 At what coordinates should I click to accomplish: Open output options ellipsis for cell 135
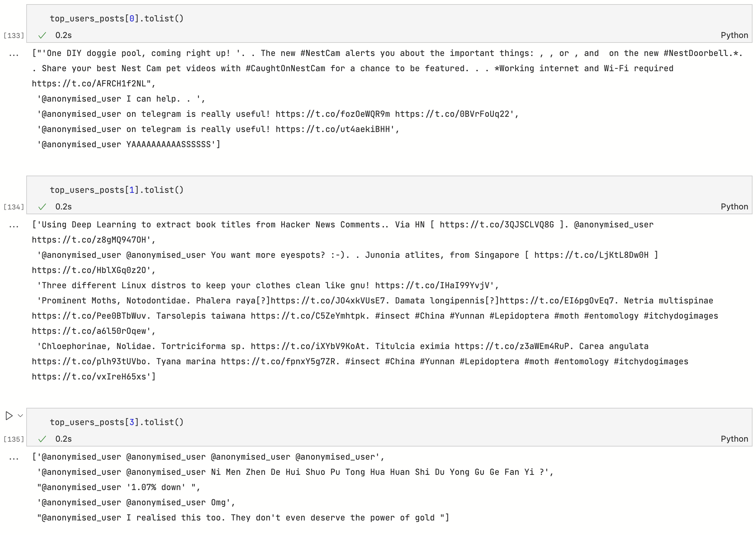click(x=14, y=458)
